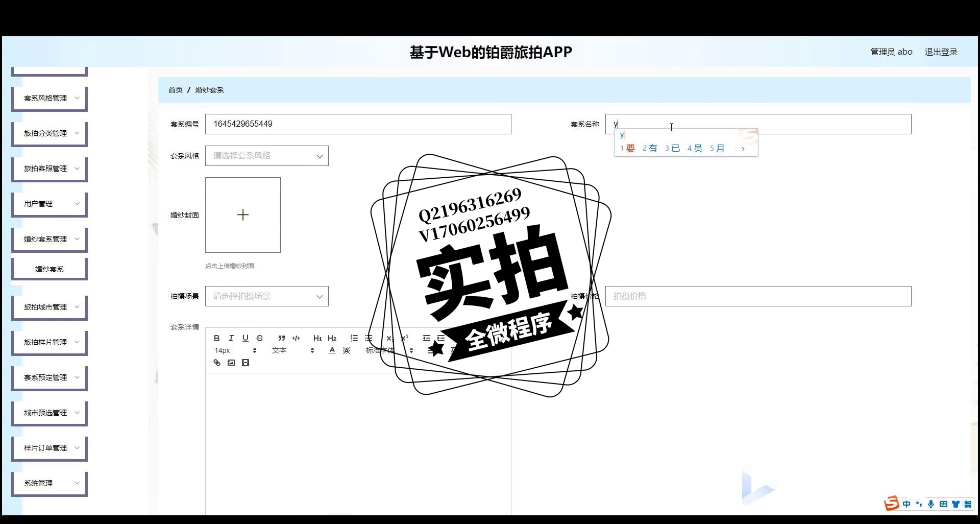Open the 套系风格 style dropdown
Screen dimensions: 980x524
[267, 156]
